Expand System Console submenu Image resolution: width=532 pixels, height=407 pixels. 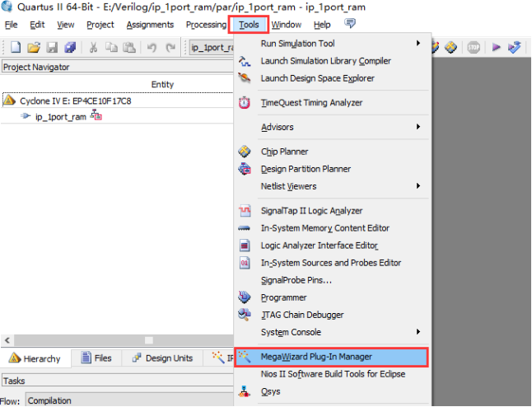click(333, 332)
